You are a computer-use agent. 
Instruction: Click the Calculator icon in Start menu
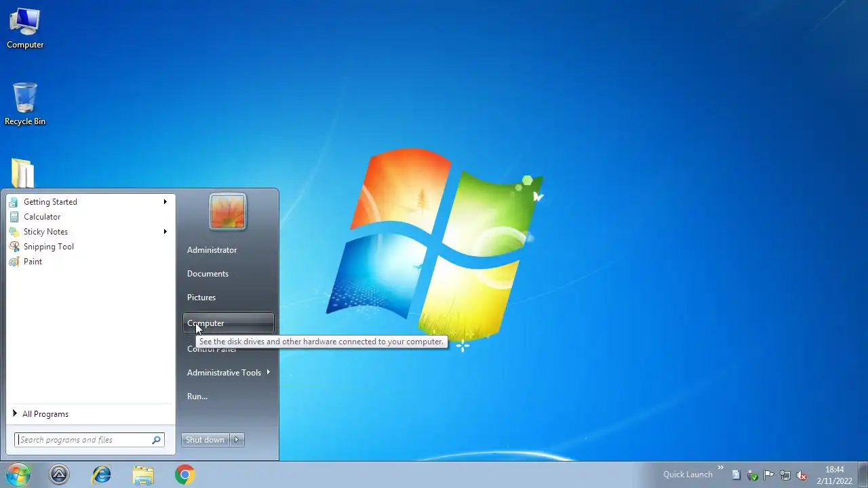(x=14, y=217)
